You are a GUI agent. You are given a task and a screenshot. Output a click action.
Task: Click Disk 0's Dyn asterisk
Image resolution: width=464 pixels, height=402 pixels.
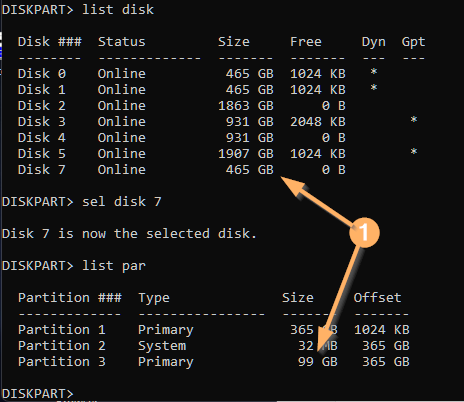click(x=374, y=72)
